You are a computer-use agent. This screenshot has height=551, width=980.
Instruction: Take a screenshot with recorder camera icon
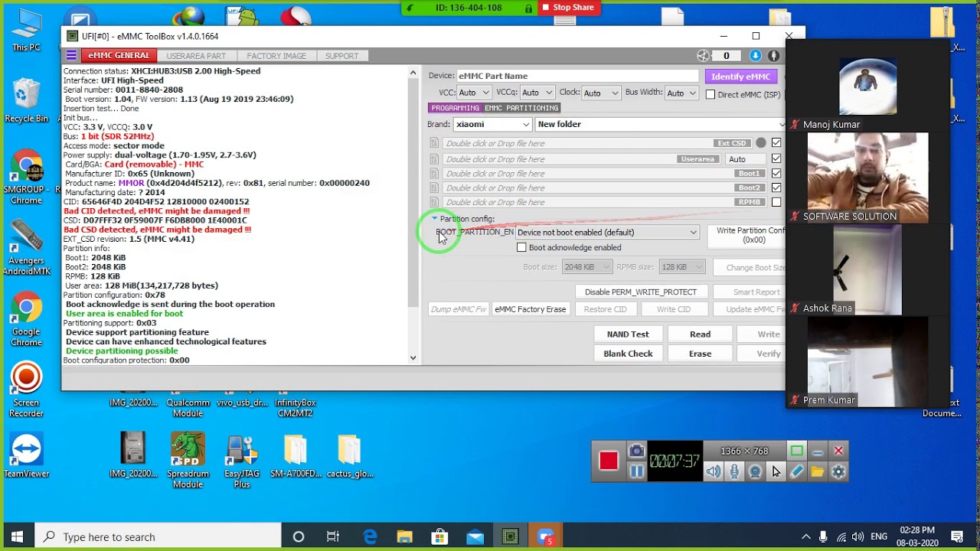coord(636,452)
